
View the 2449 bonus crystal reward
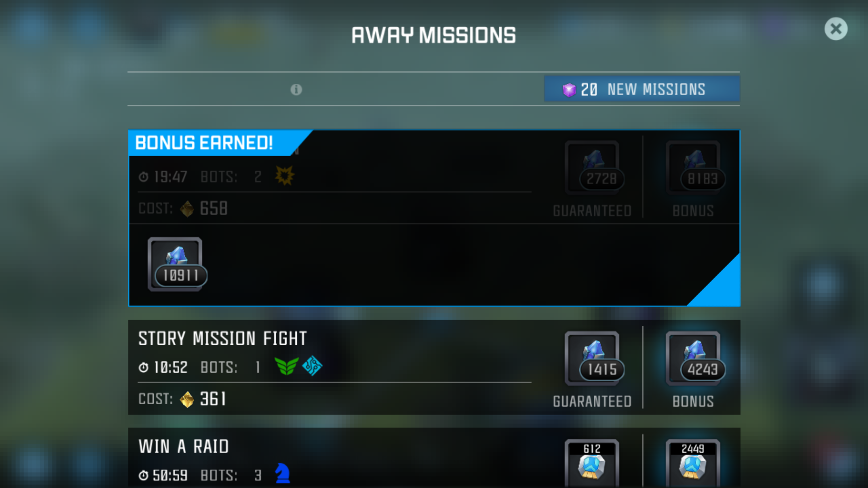[x=693, y=464]
